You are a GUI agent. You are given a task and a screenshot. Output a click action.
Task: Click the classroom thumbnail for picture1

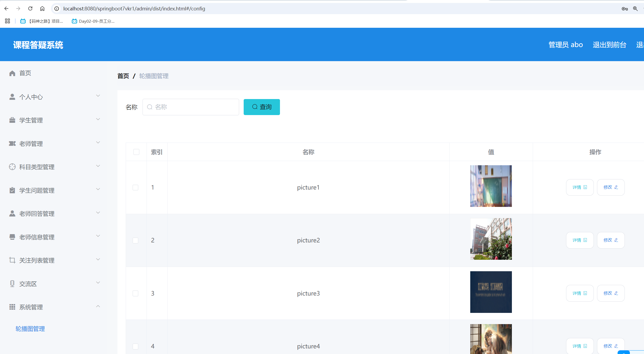tap(491, 186)
